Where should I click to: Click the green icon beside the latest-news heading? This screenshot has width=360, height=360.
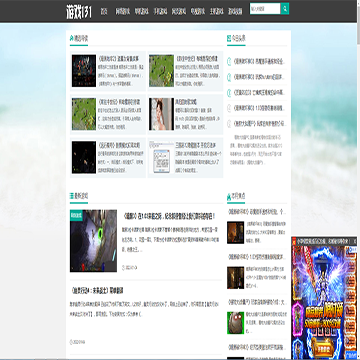[72, 196]
